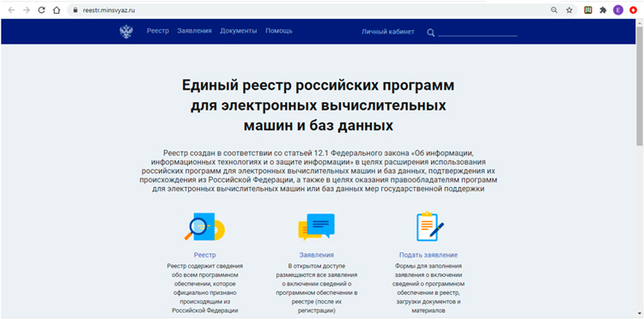Open Личный кабинет in the header
This screenshot has width=644, height=319.
[x=388, y=32]
